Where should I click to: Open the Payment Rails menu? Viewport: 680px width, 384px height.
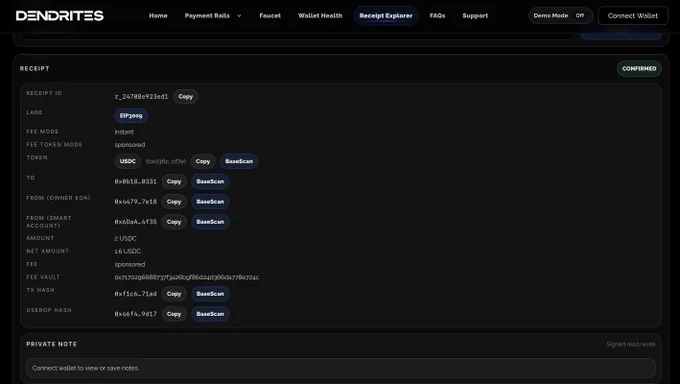click(x=207, y=16)
